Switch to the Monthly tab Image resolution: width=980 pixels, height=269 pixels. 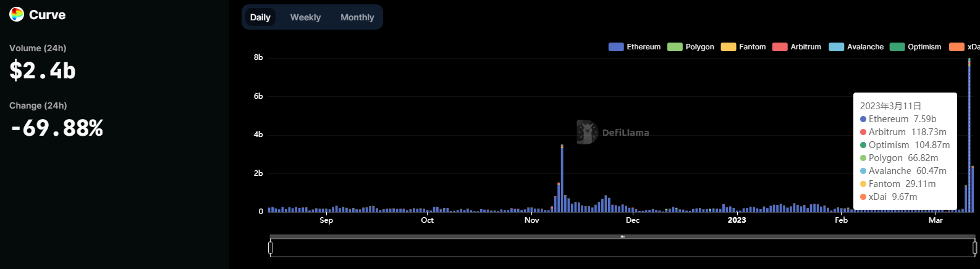pos(357,17)
